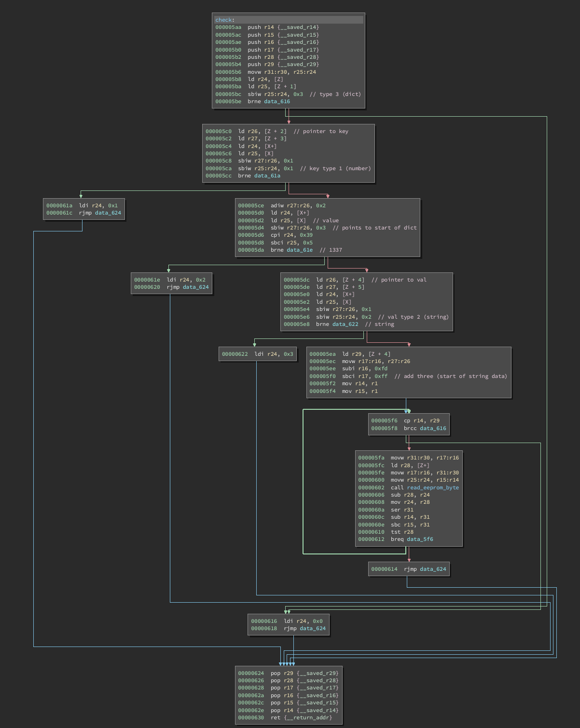Follow data_5f6 label in breq instruction
Viewport: 580px width, 728px height.
(420, 539)
